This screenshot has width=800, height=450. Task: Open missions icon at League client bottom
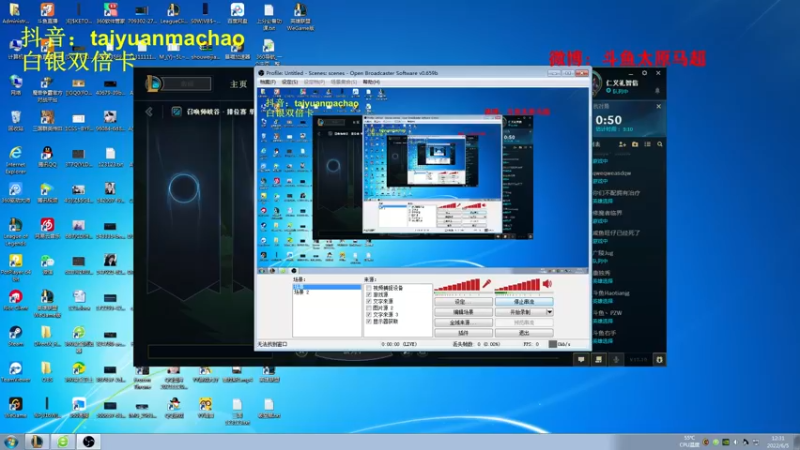point(598,360)
